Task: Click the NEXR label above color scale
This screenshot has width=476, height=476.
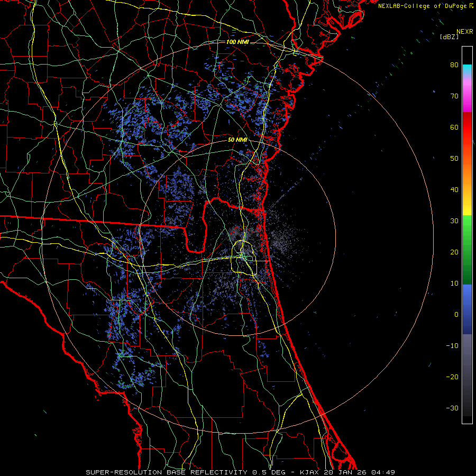Action: pos(464,32)
